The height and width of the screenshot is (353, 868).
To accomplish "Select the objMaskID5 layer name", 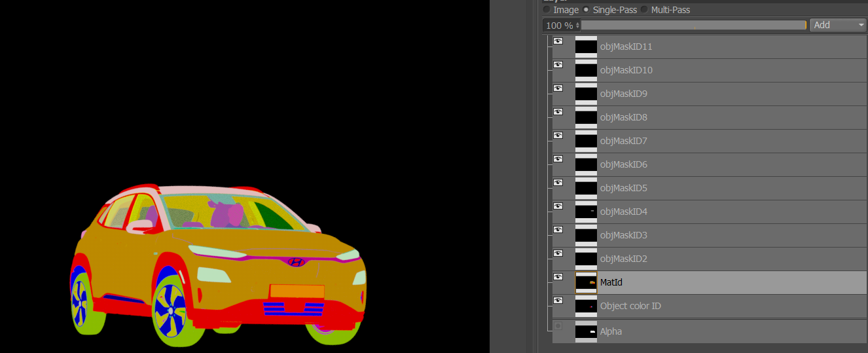I will click(624, 189).
